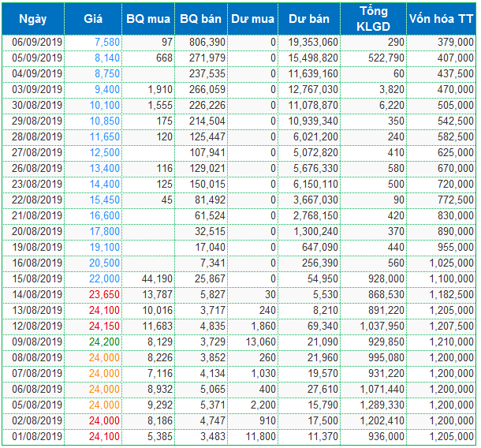Click the Dư mua value 13,060
481x448 pixels.
pyautogui.click(x=260, y=342)
